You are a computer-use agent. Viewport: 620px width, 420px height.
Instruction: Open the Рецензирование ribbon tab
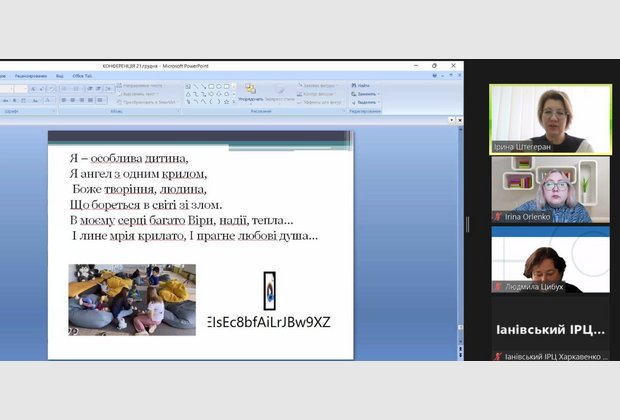[x=30, y=76]
